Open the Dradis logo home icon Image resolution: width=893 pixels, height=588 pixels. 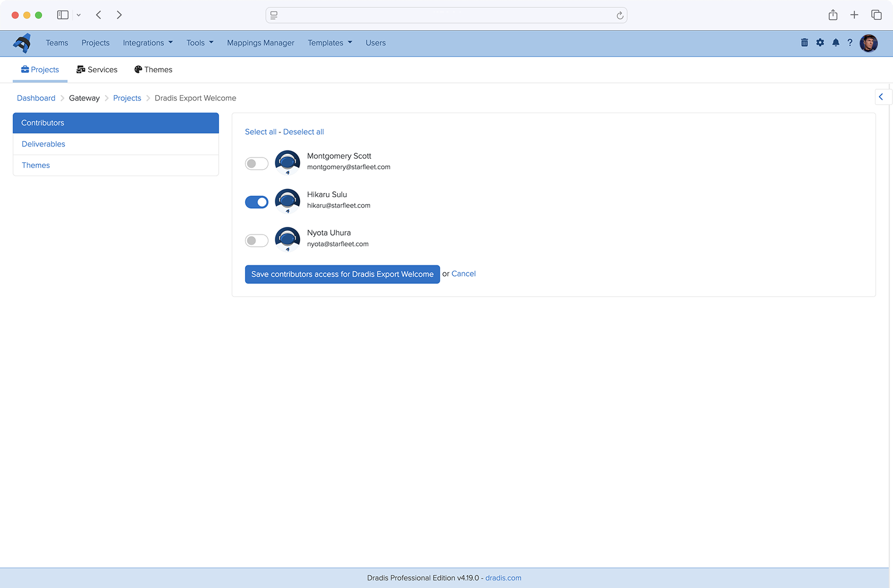tap(22, 43)
